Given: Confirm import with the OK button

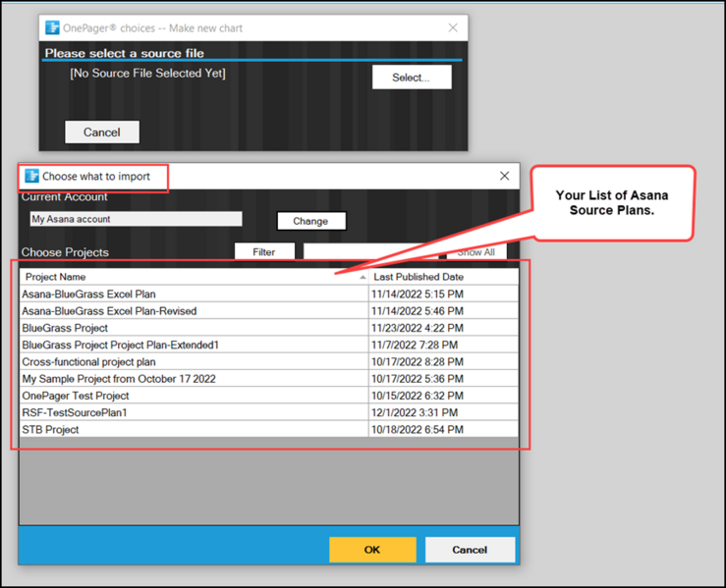Looking at the screenshot, I should 372,550.
